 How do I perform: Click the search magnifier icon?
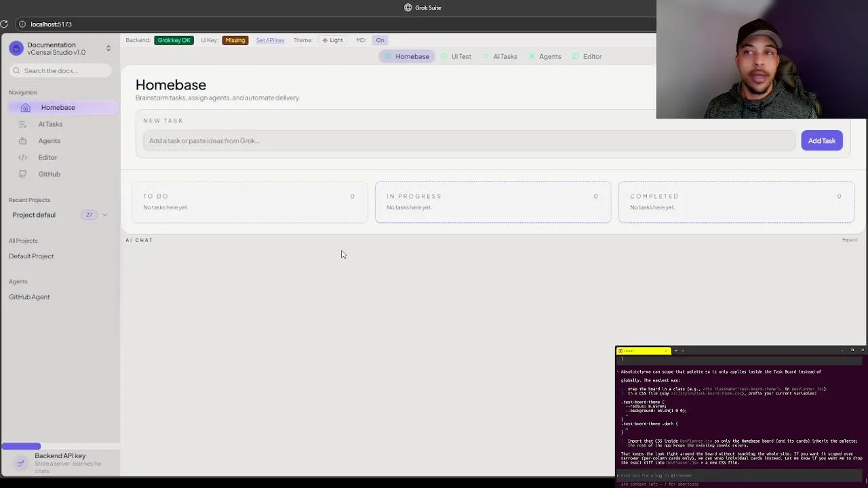(16, 70)
